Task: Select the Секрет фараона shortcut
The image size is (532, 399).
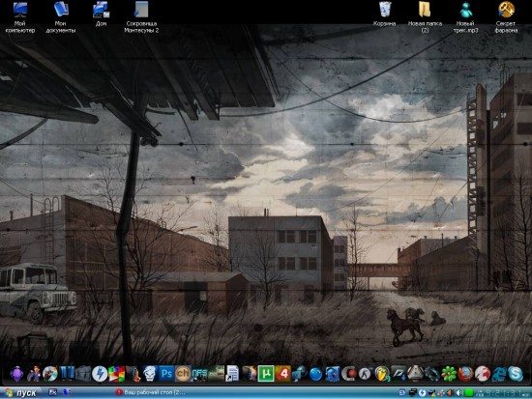Action: coord(506,17)
